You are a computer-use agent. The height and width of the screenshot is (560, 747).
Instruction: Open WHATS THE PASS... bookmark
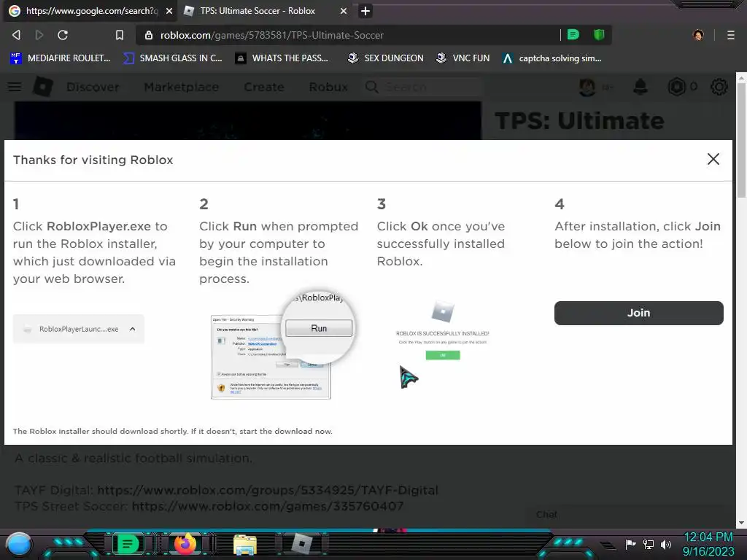[x=282, y=58]
